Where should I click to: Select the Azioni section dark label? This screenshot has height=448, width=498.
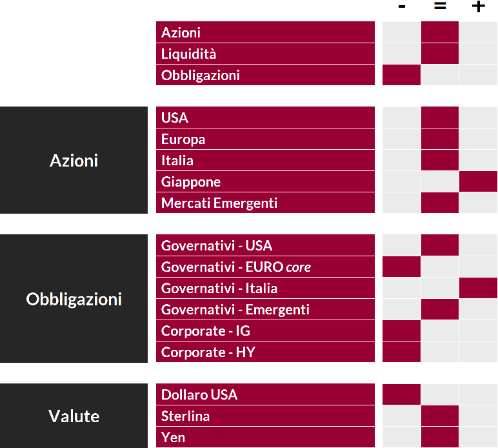(x=74, y=160)
